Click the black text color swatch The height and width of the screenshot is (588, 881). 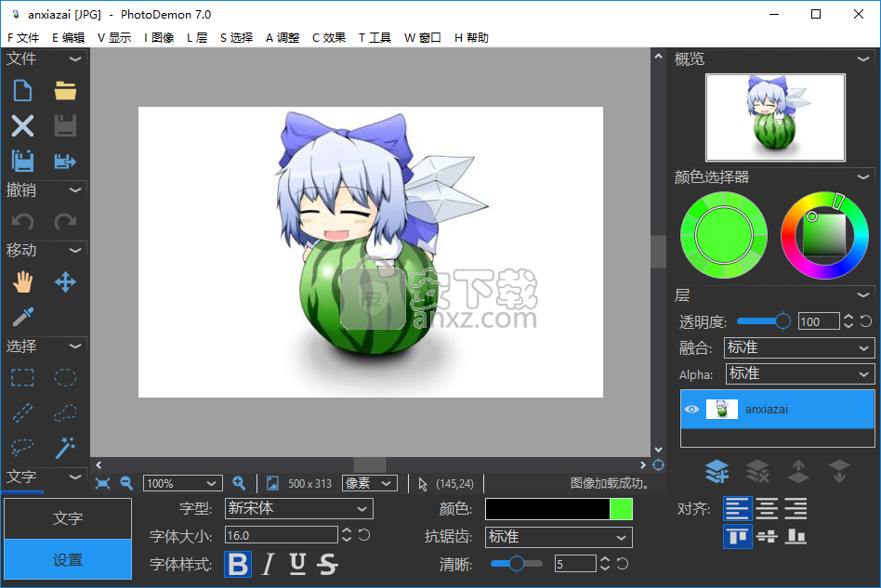(547, 509)
